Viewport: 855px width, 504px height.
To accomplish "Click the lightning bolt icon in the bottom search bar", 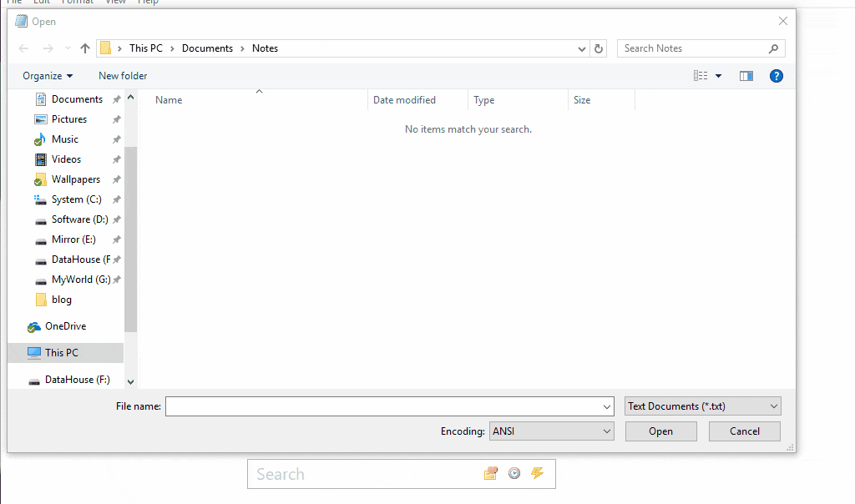I will coord(537,473).
